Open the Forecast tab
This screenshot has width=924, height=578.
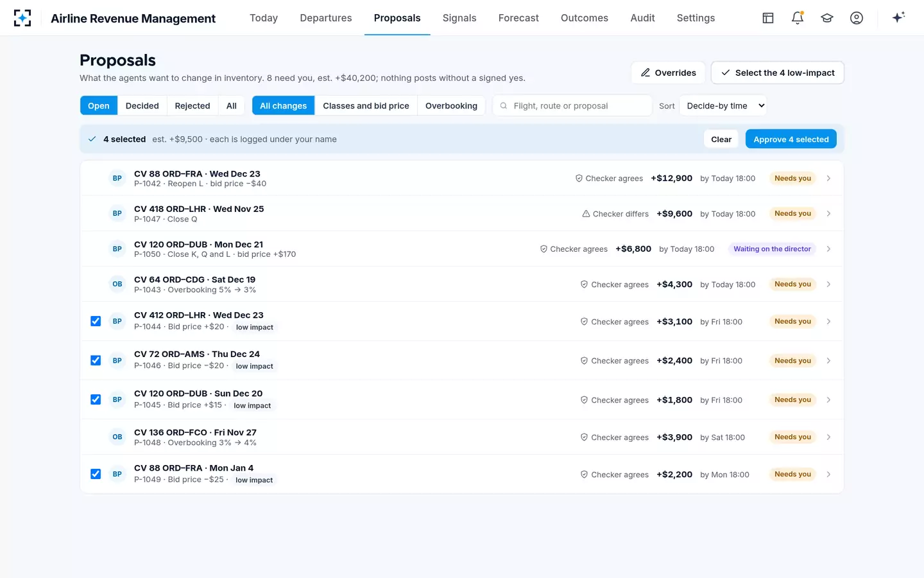pos(518,18)
